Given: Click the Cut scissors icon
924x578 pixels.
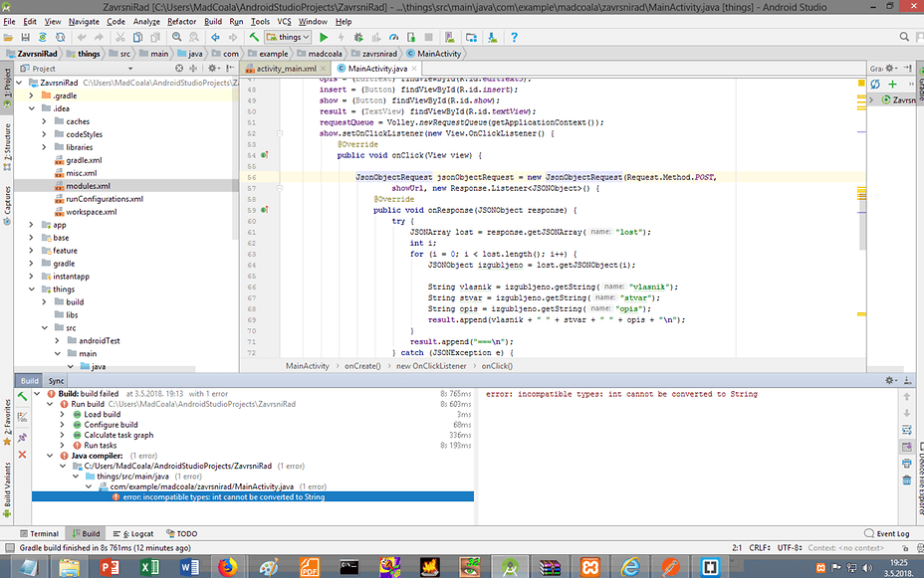Looking at the screenshot, I should point(120,37).
